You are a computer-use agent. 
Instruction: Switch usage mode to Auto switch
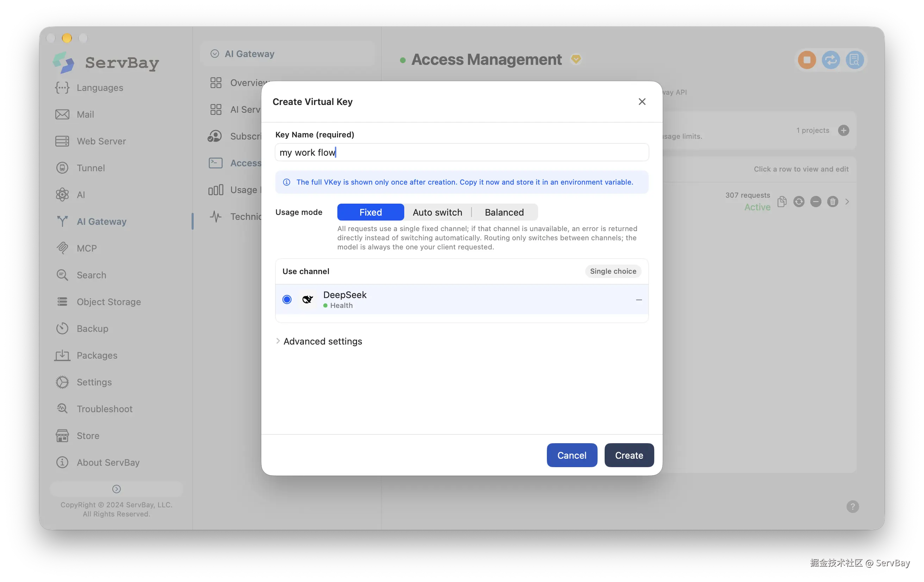click(437, 212)
